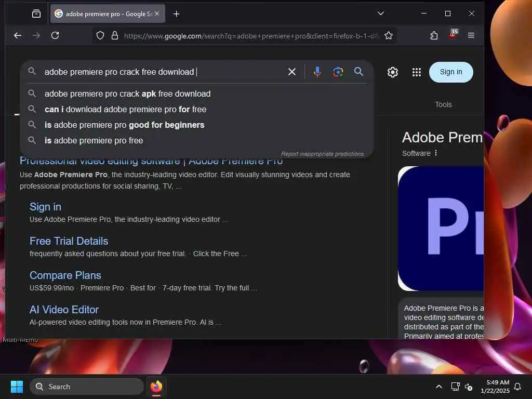The image size is (532, 399).
Task: Open the extension badge showing 35
Action: click(453, 34)
